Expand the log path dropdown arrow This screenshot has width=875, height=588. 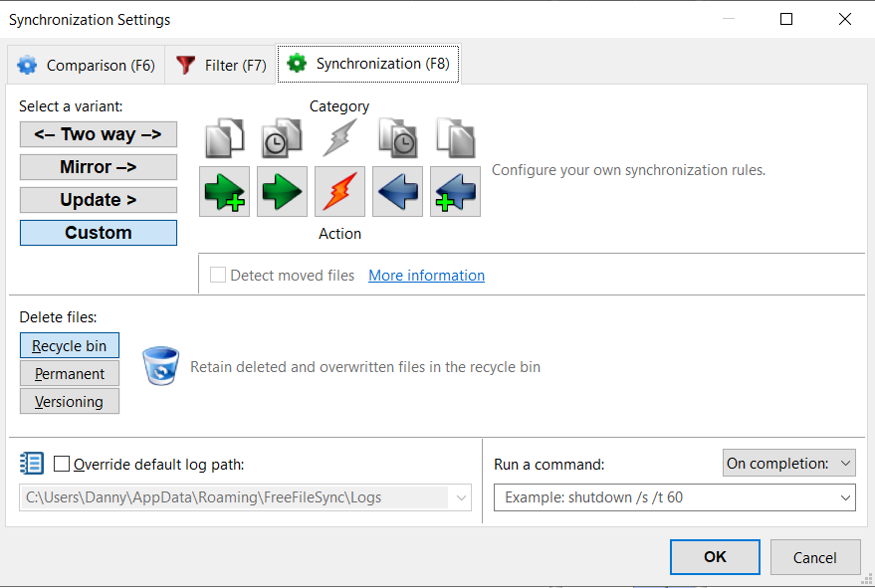[x=461, y=497]
